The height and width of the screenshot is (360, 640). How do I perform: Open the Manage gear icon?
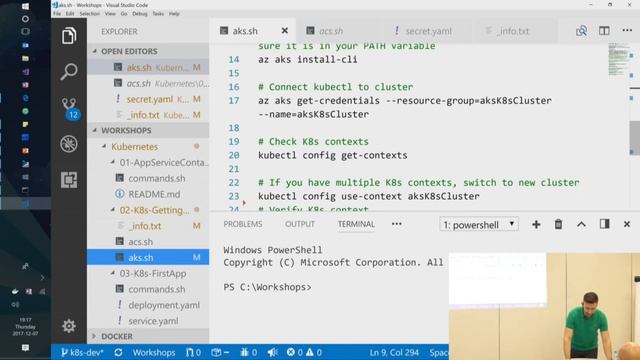(69, 326)
